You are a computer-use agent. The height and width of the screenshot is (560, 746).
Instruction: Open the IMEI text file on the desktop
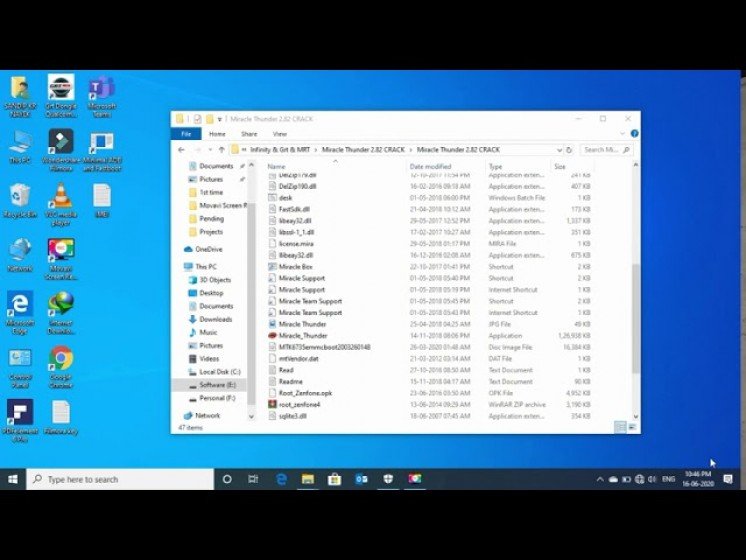tap(102, 201)
